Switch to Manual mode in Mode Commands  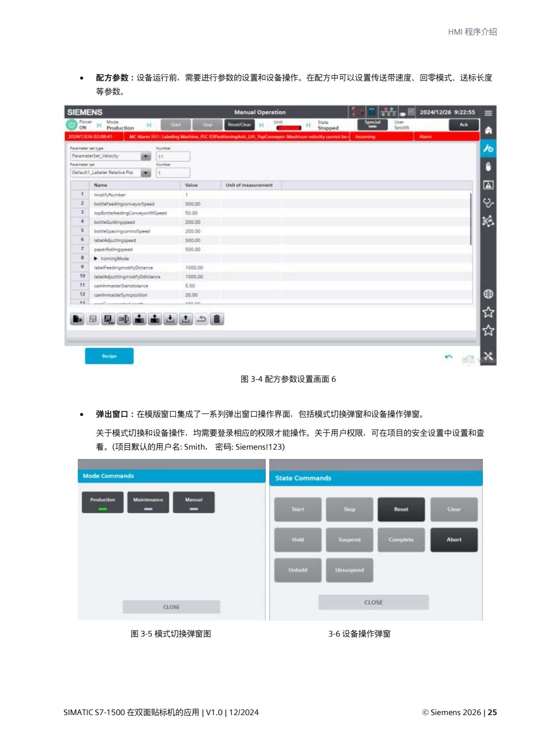pos(194,502)
